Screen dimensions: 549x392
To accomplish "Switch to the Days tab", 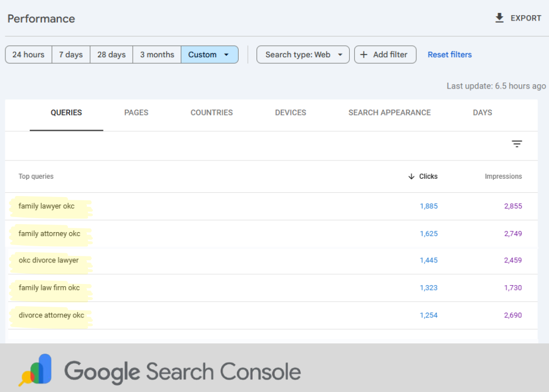I will click(482, 113).
